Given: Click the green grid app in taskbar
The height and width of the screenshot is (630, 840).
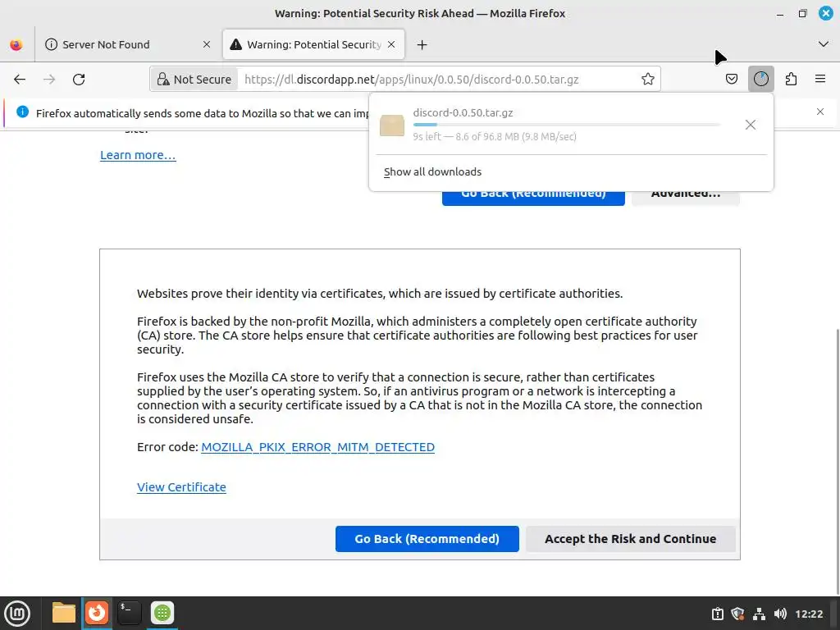Looking at the screenshot, I should coord(162,613).
